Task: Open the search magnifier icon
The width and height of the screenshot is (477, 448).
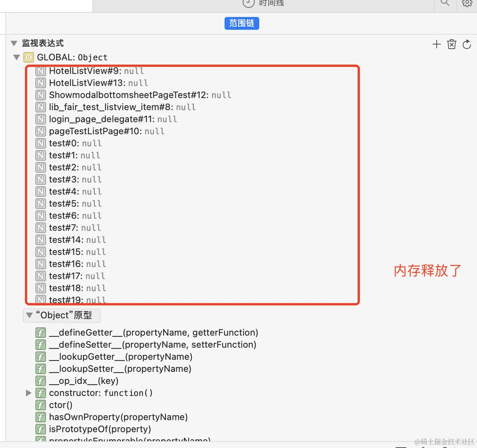Action: pyautogui.click(x=445, y=3)
